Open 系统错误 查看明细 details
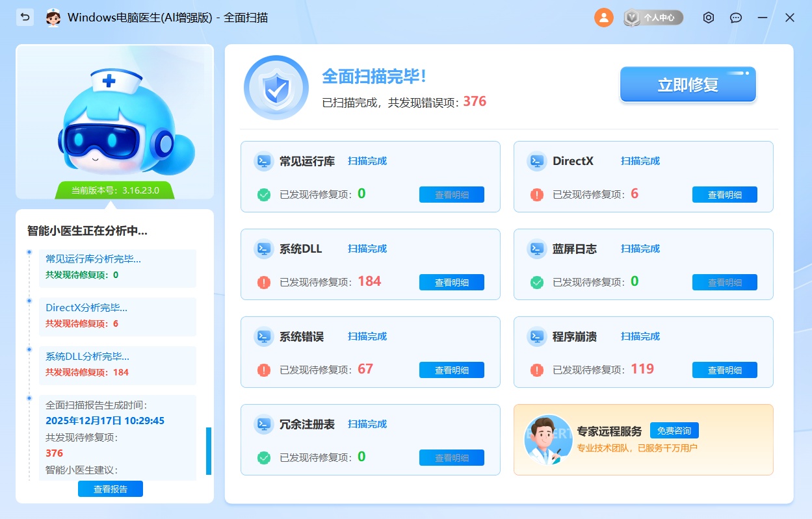The image size is (812, 519). pyautogui.click(x=451, y=370)
